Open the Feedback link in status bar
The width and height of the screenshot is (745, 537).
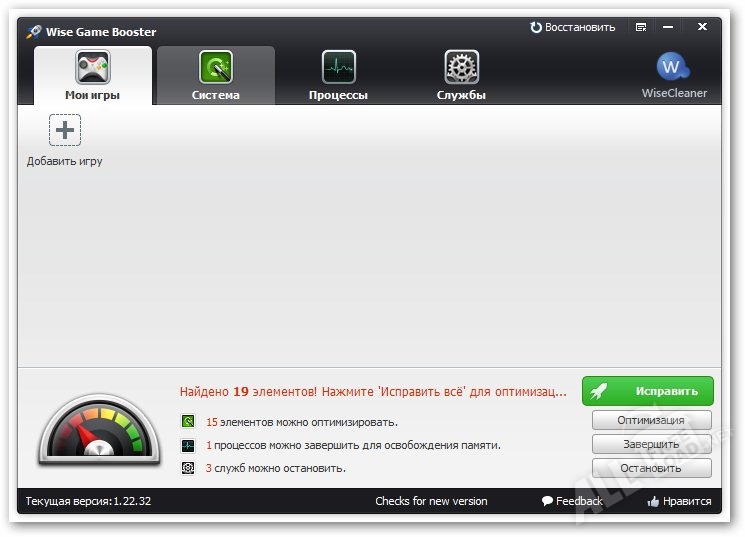click(x=572, y=501)
